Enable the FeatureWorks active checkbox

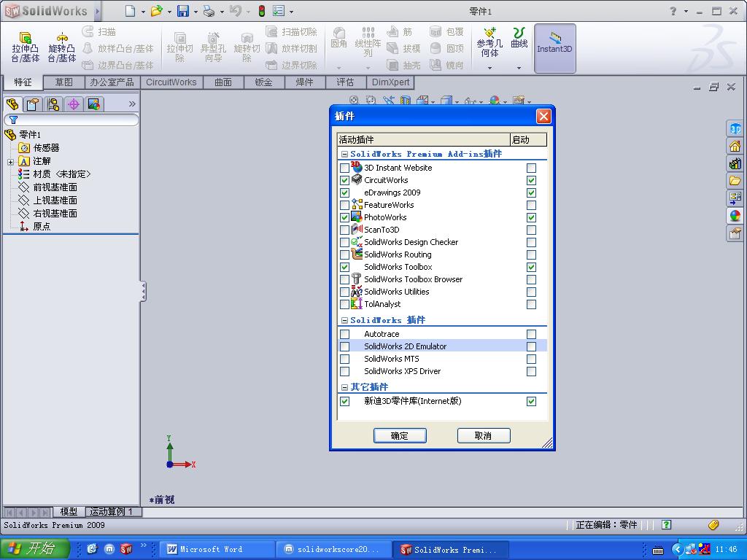point(345,205)
